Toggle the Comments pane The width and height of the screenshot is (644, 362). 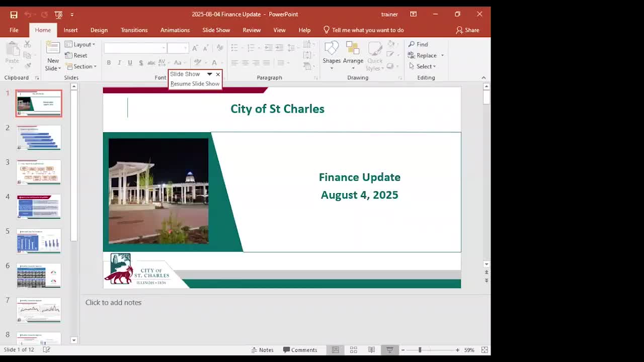coord(300,350)
